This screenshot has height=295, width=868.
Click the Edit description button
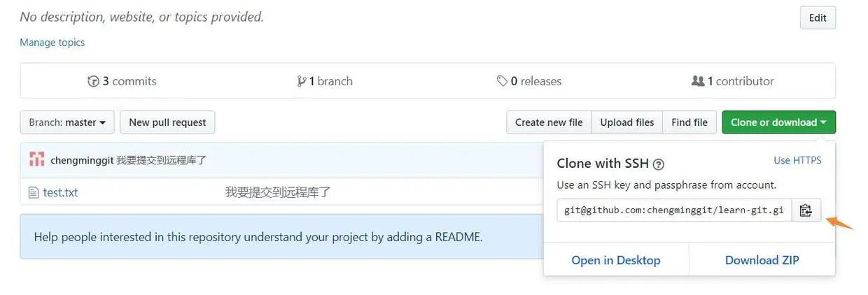click(818, 18)
